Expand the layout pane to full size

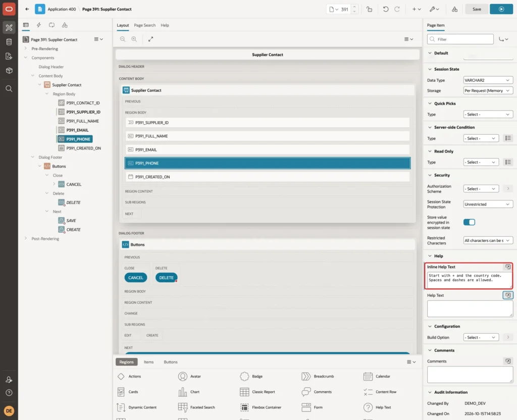pyautogui.click(x=150, y=39)
